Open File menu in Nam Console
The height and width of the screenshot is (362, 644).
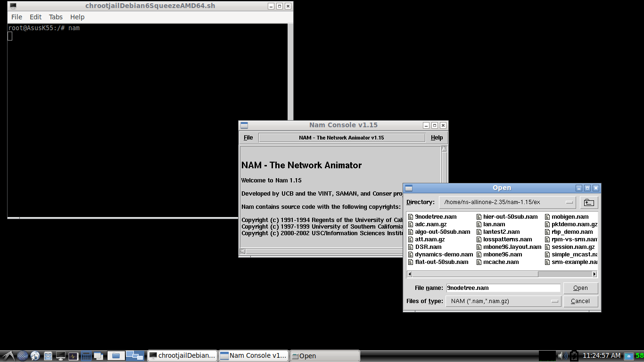pos(248,138)
